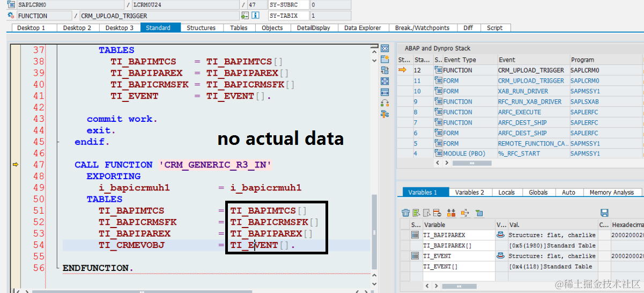The image size is (644, 293).
Task: Maximize tool with the four-arrow expand icon
Action: coord(384,81)
